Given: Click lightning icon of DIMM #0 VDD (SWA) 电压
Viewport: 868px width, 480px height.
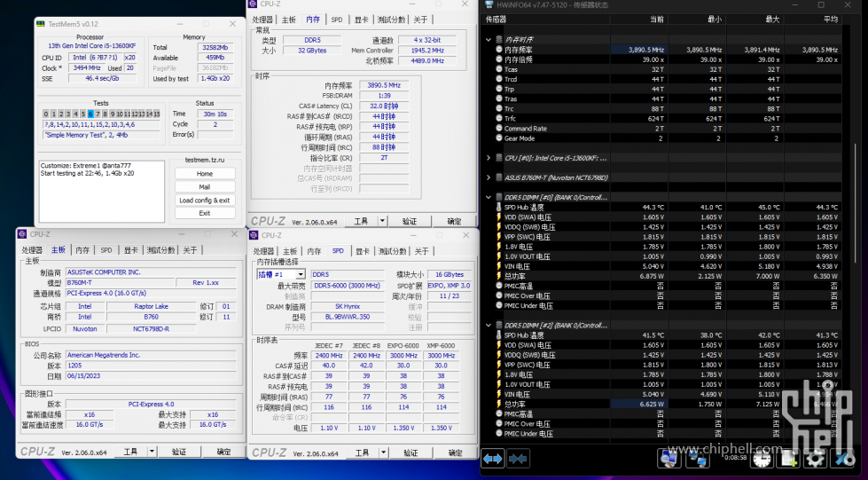Looking at the screenshot, I should (x=499, y=216).
